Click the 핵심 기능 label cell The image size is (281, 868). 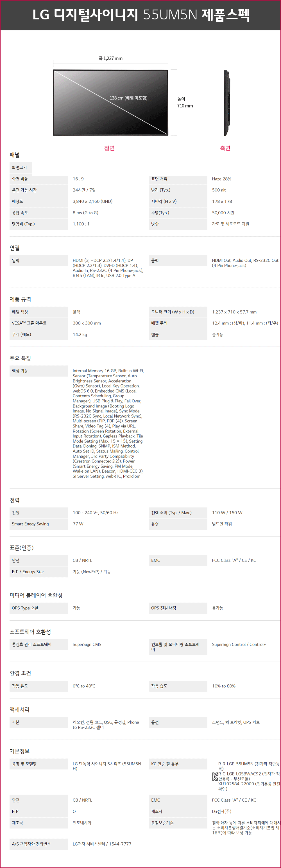(39, 371)
